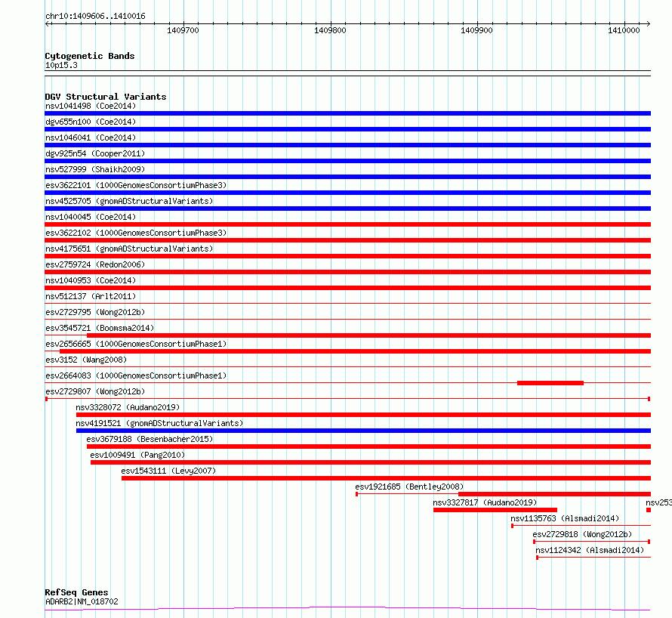Click the thin red line of nsv1135763

pos(581,525)
